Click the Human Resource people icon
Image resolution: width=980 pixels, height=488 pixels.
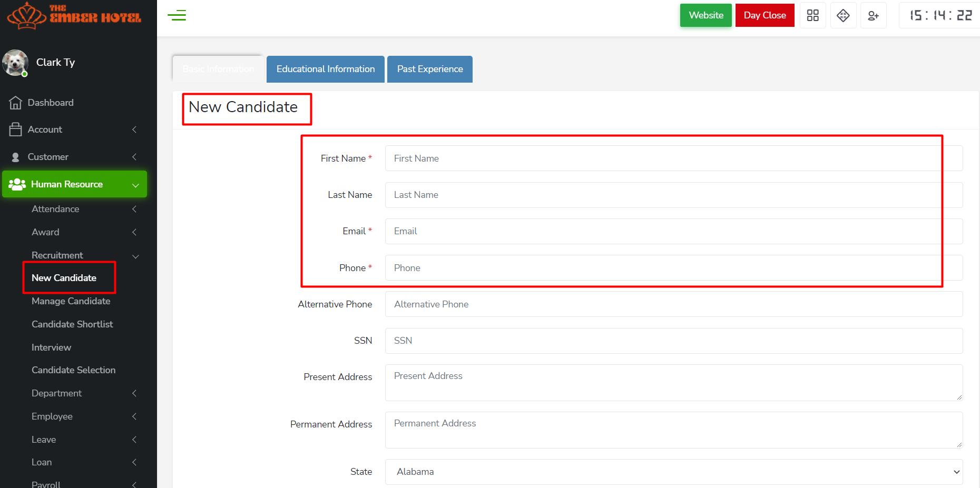tap(17, 184)
